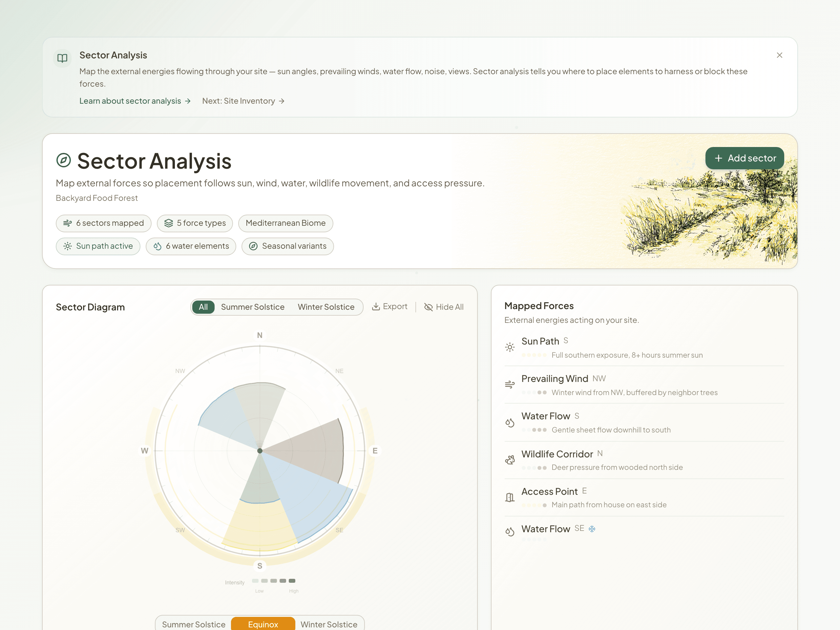This screenshot has width=840, height=630.
Task: Click the compass icon on the Seasonal variants badge
Action: pos(253,246)
